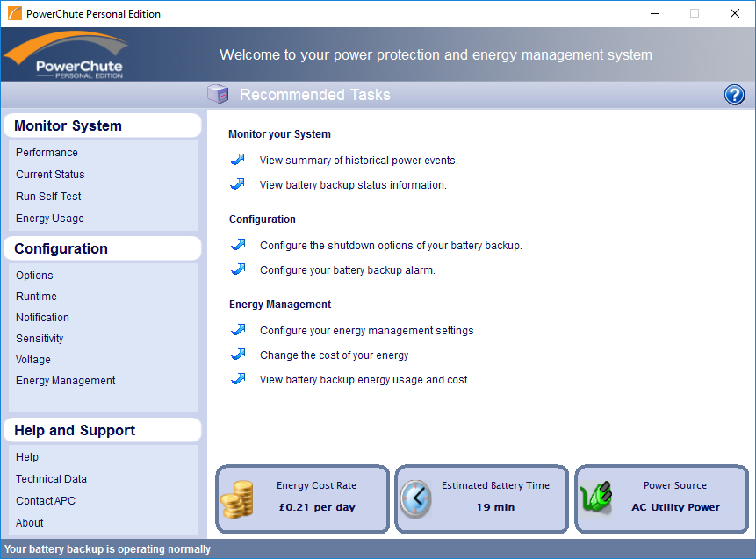Open Energy Management in sidebar
The image size is (756, 559).
point(66,381)
